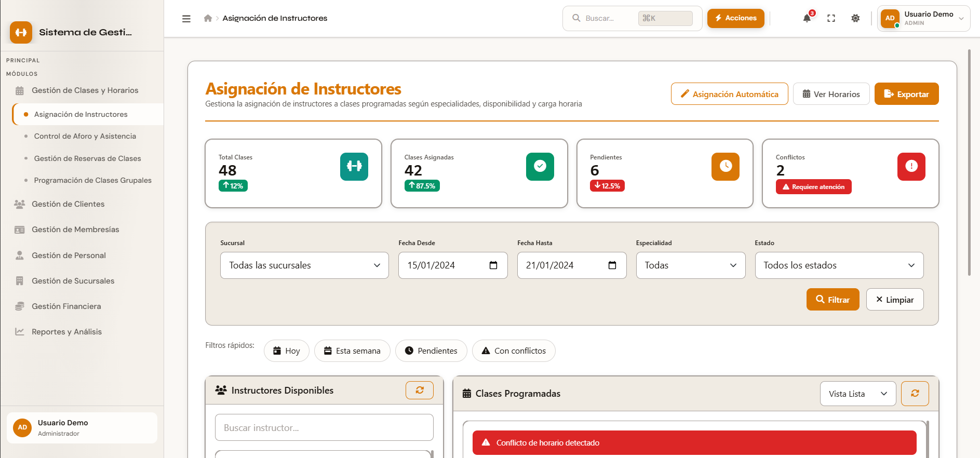Open Programación de Clases Grupales

click(93, 180)
